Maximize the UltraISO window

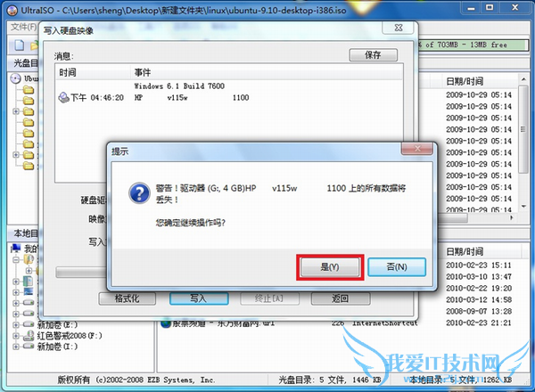[490, 8]
